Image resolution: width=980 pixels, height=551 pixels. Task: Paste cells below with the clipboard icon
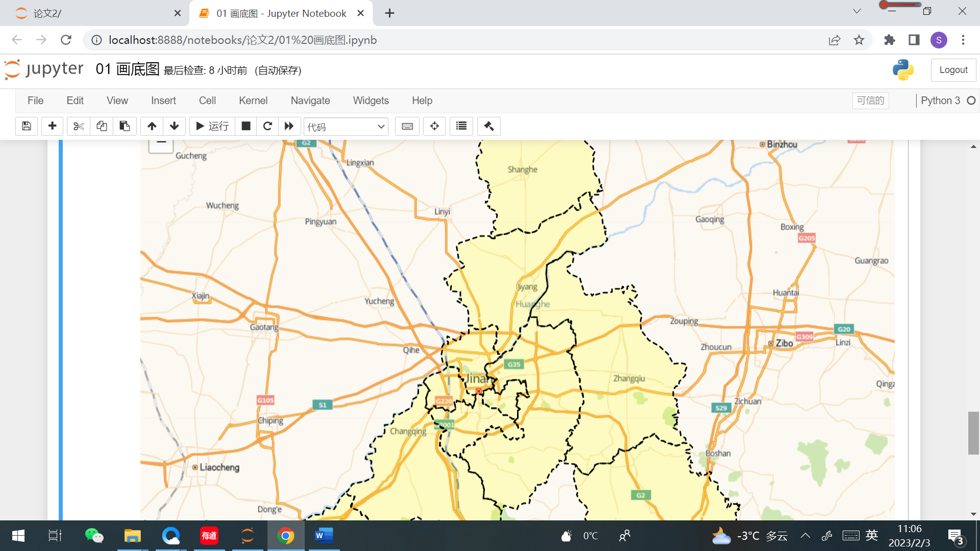click(x=125, y=126)
